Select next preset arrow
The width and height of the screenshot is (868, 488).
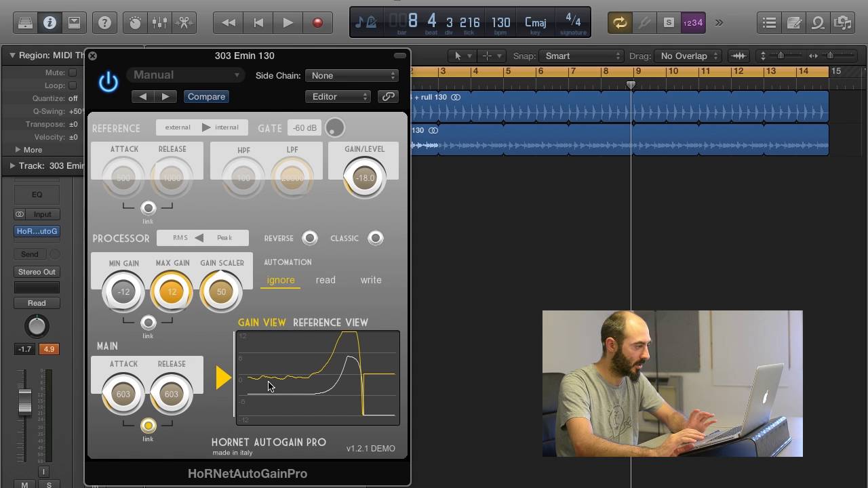[x=165, y=97]
